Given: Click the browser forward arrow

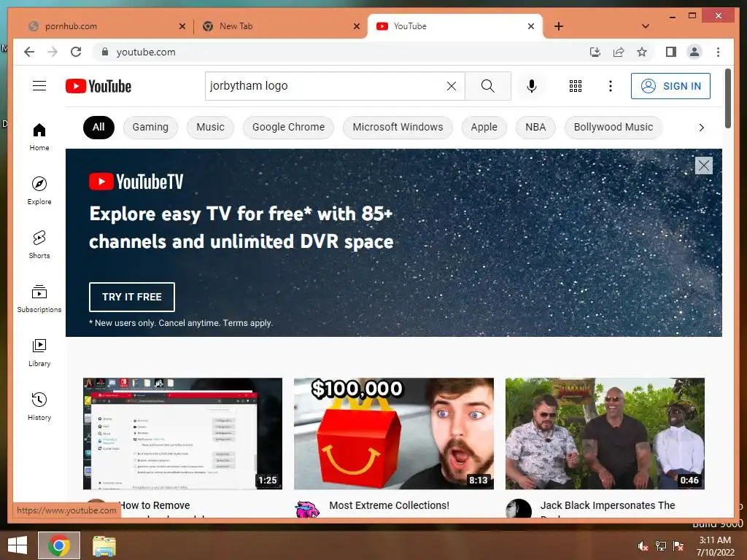Looking at the screenshot, I should [x=53, y=52].
